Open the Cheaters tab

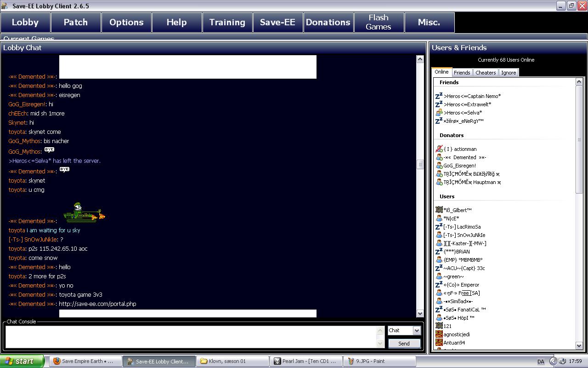click(x=486, y=73)
